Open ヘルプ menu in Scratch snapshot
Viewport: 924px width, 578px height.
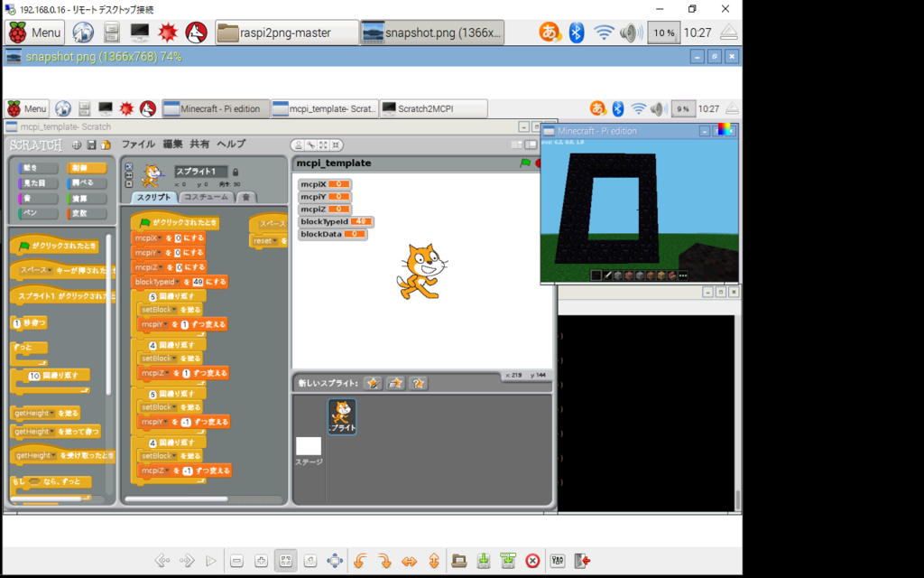click(x=231, y=144)
